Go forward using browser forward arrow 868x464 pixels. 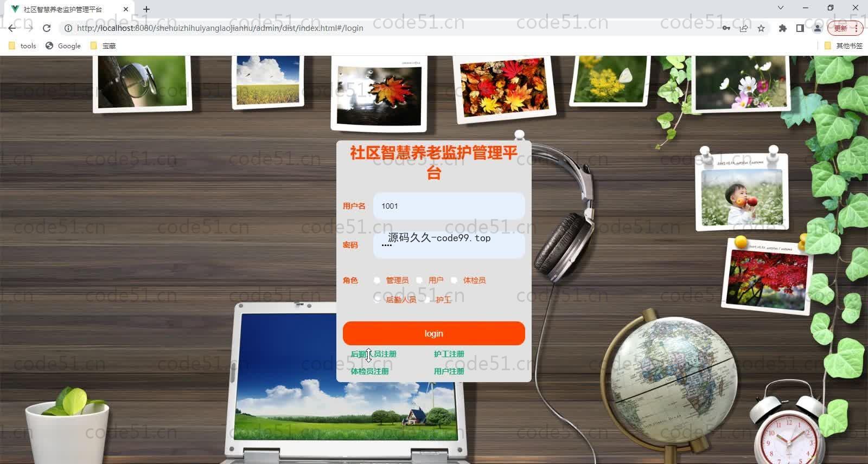tap(29, 28)
